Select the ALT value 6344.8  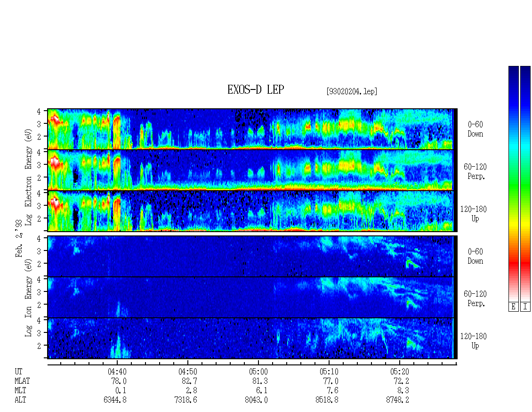[x=115, y=400]
